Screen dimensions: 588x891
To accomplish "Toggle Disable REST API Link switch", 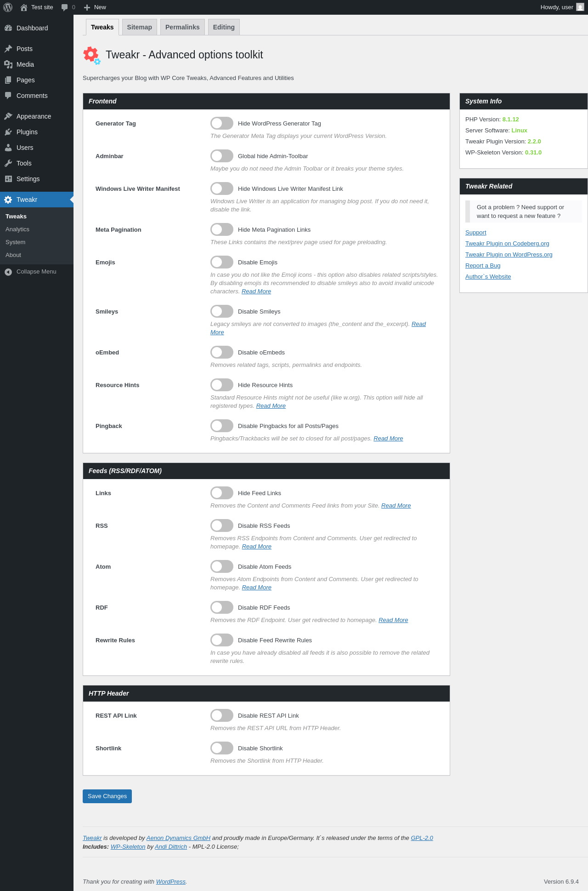I will 222,715.
